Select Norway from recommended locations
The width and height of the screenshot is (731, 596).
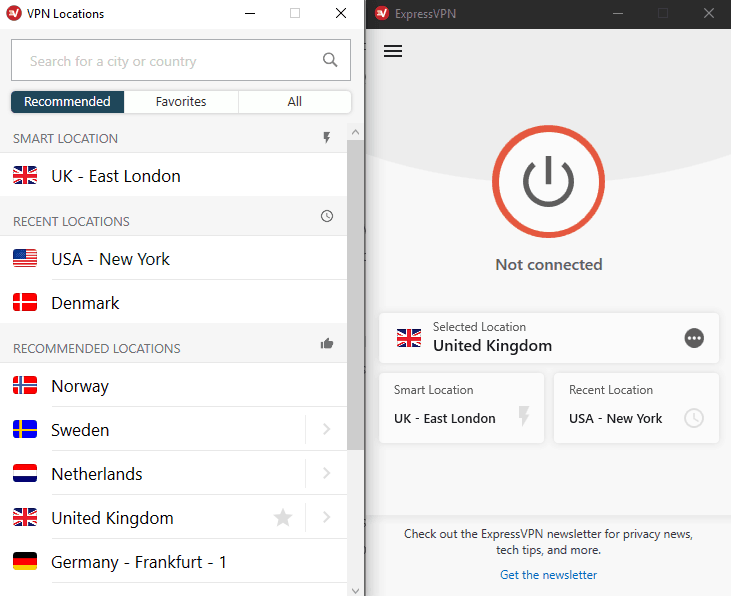pos(173,386)
